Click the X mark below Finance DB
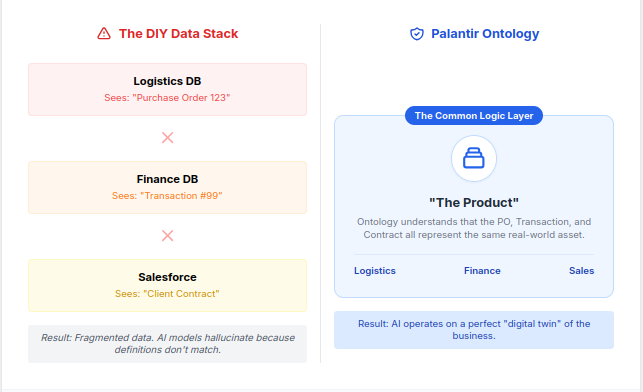 (167, 236)
